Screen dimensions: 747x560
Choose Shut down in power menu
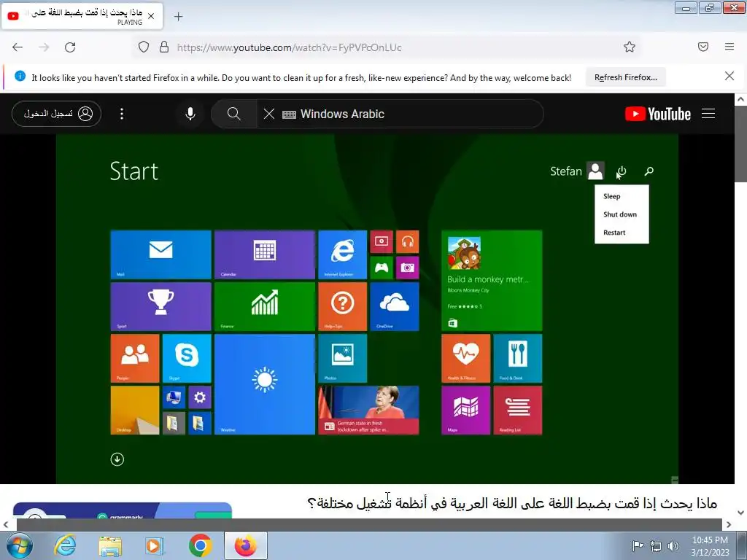pos(620,214)
